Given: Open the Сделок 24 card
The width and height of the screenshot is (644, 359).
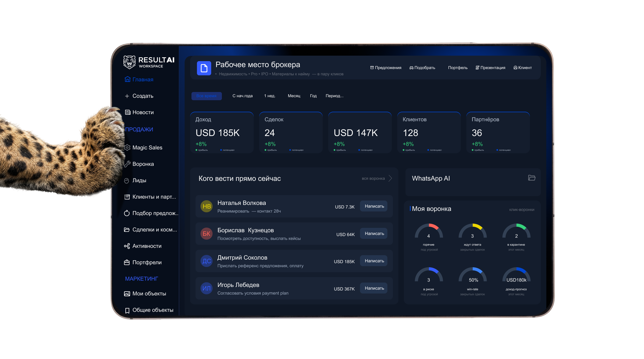Looking at the screenshot, I should coord(291,133).
